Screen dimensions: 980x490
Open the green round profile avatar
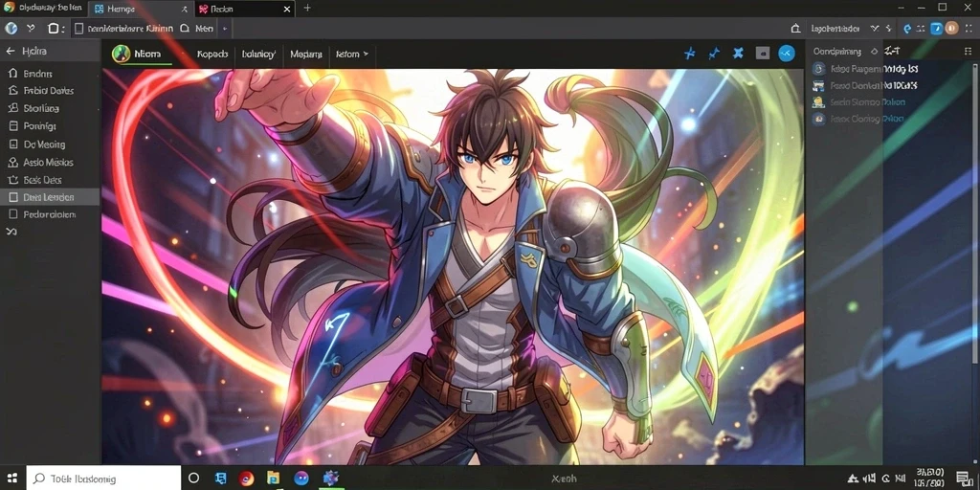pos(121,54)
